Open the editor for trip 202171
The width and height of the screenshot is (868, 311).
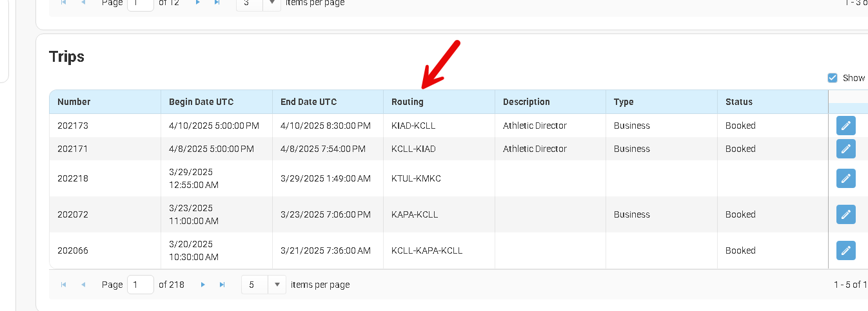click(845, 149)
